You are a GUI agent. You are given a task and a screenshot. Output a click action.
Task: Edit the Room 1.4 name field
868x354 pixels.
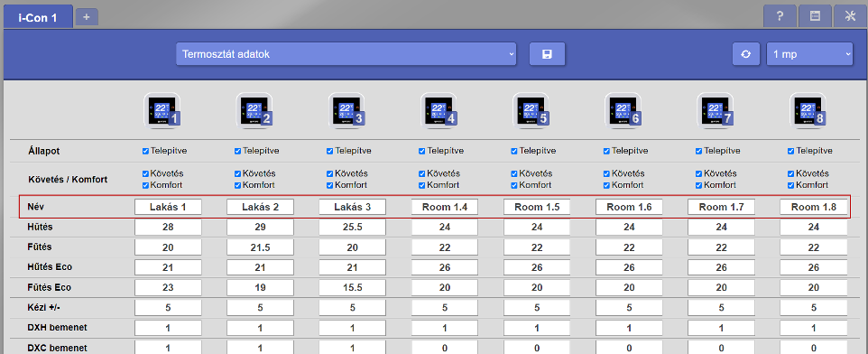(445, 207)
